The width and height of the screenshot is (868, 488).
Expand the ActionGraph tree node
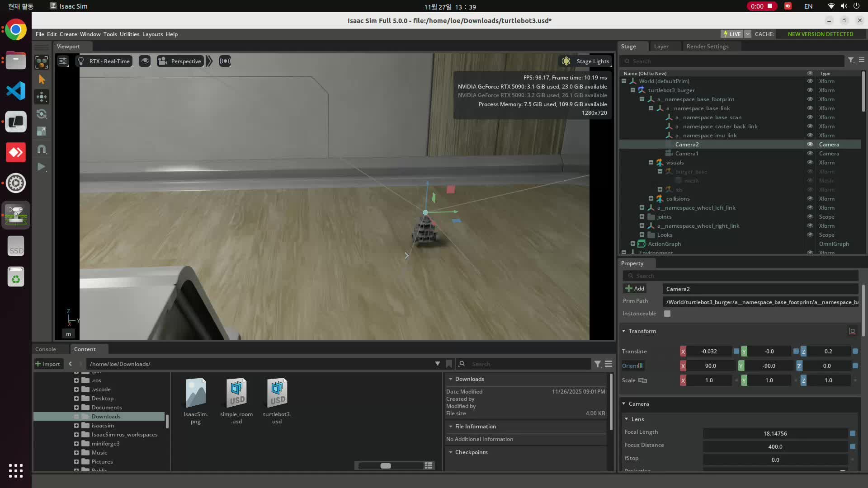click(633, 244)
